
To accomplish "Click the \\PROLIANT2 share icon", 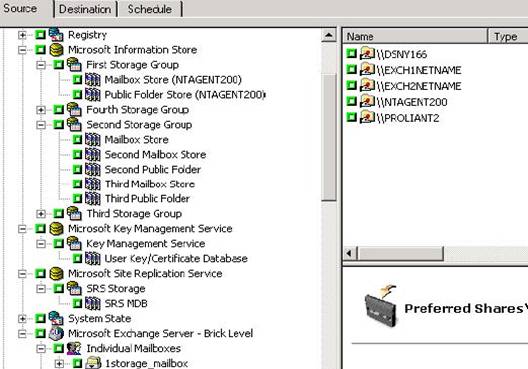I will (x=367, y=118).
